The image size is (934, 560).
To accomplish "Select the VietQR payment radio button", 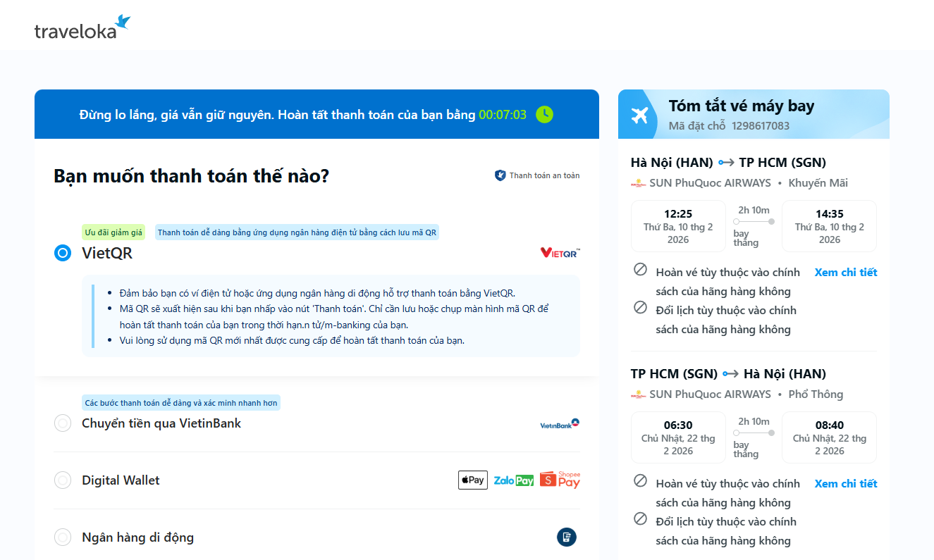I will click(x=63, y=253).
